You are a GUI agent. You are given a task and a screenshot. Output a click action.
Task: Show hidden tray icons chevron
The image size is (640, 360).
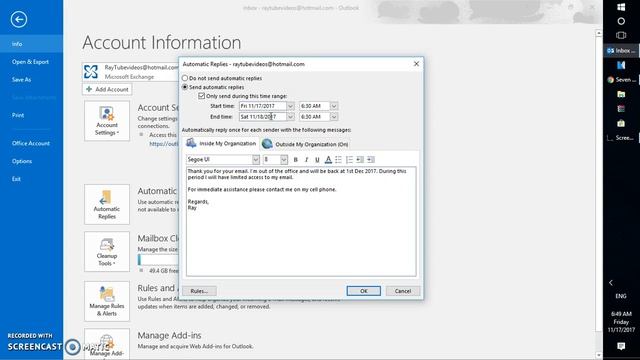click(x=611, y=282)
